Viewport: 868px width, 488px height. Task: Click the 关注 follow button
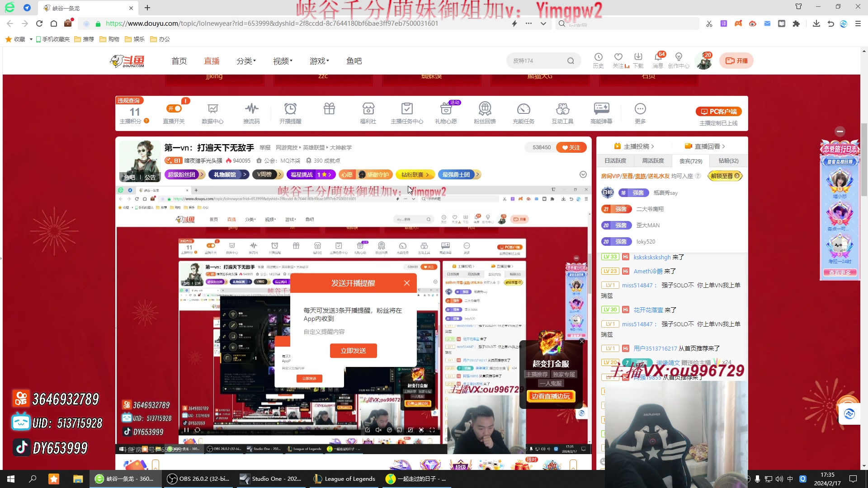pyautogui.click(x=571, y=147)
